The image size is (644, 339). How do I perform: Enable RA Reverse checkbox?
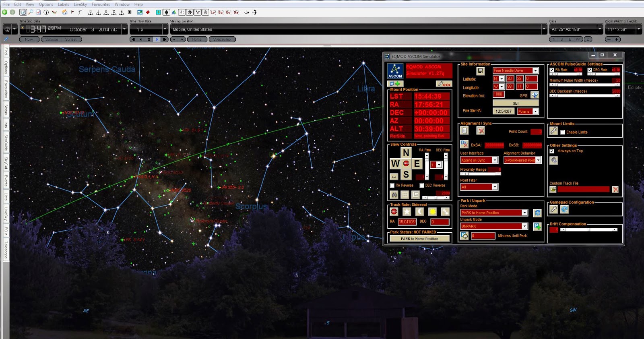click(x=392, y=185)
